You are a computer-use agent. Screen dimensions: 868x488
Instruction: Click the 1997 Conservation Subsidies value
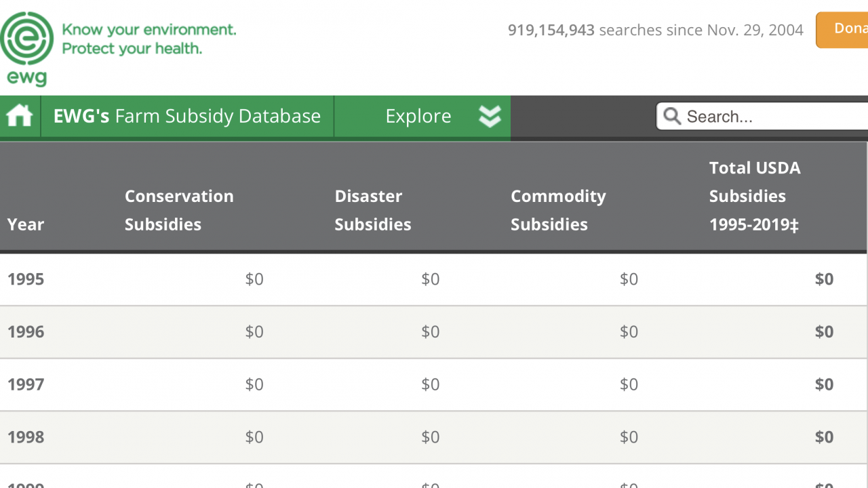click(254, 385)
